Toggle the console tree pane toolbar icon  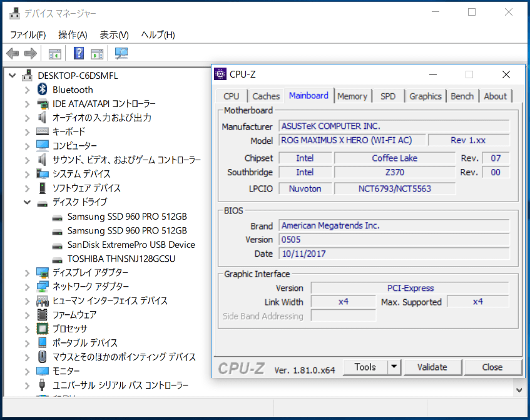click(x=55, y=54)
